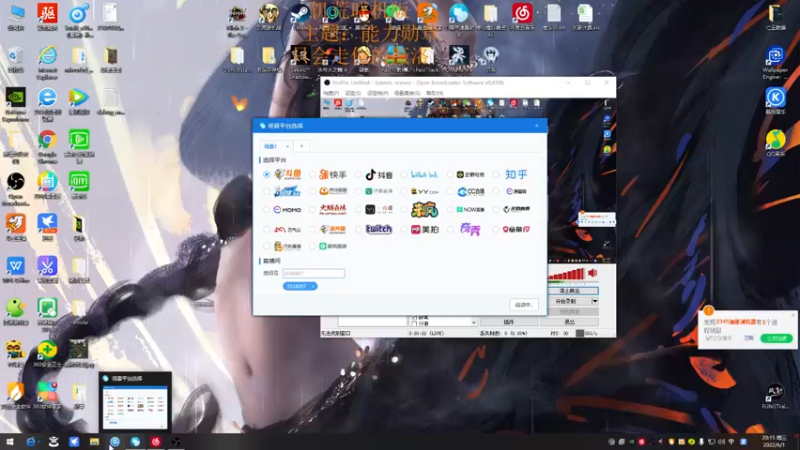Image resolution: width=800 pixels, height=450 pixels.
Task: Open the NetEase Cloud Music taskbar icon
Action: click(156, 442)
